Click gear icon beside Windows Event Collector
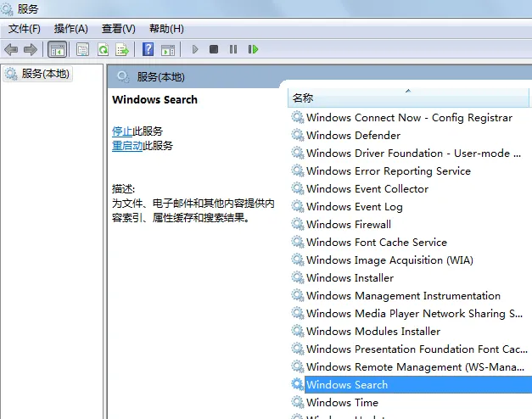The width and height of the screenshot is (532, 419). [298, 188]
